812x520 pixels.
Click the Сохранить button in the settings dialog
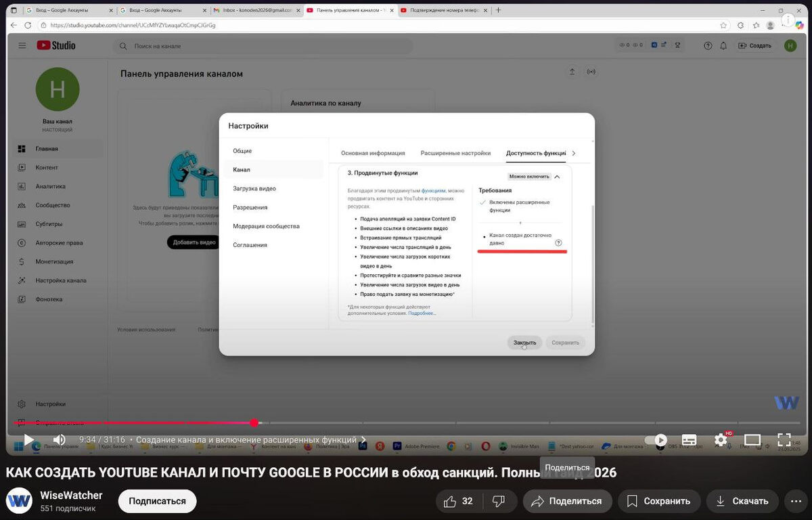(565, 343)
